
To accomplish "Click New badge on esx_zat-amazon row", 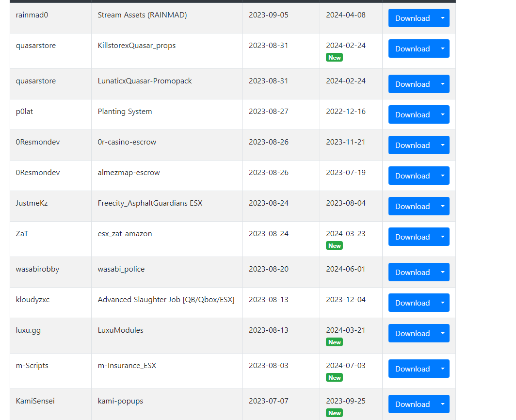I will click(334, 246).
